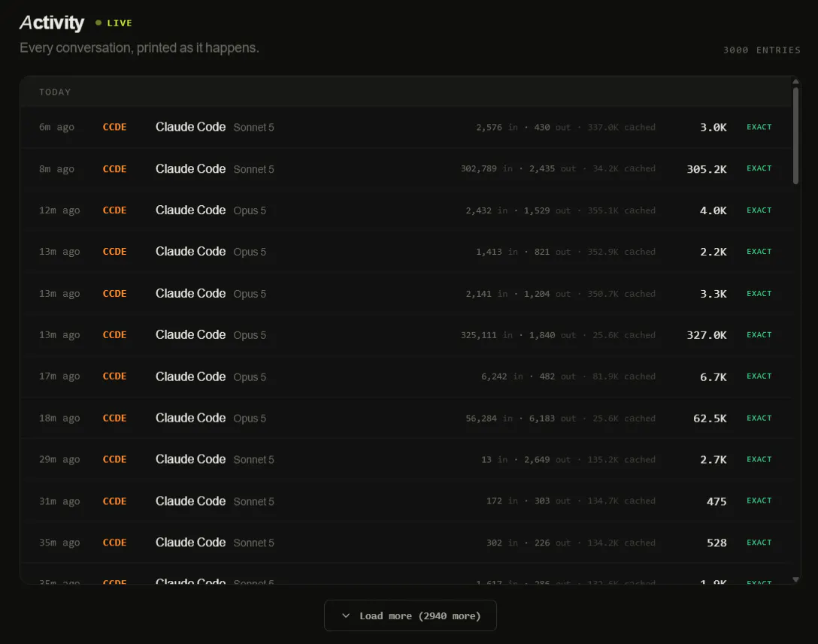Click the green LIVE indicator dot
The image size is (818, 644).
coord(98,23)
